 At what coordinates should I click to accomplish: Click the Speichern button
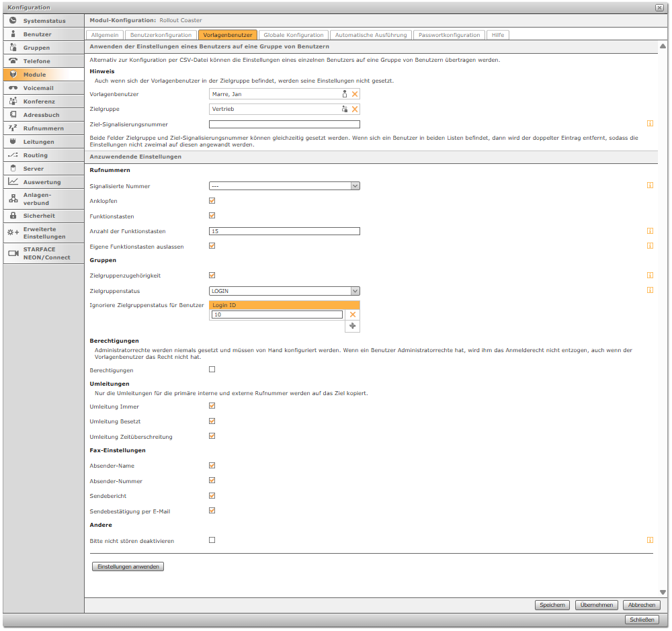(552, 605)
